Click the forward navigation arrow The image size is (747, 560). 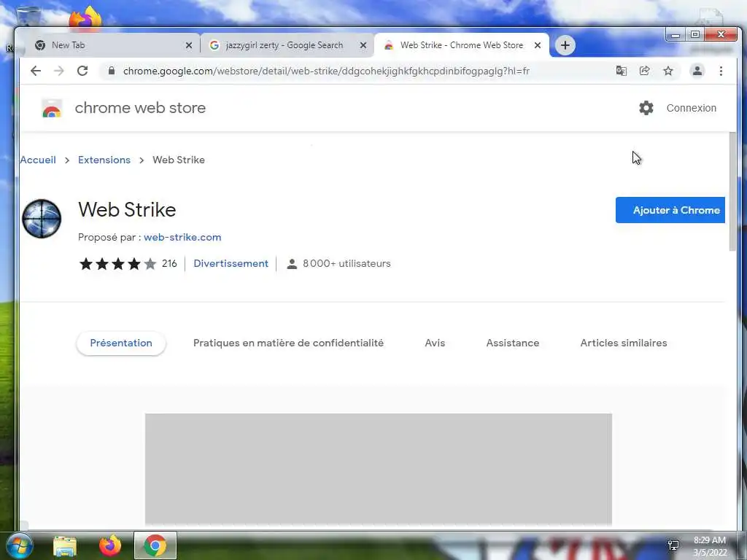(59, 71)
